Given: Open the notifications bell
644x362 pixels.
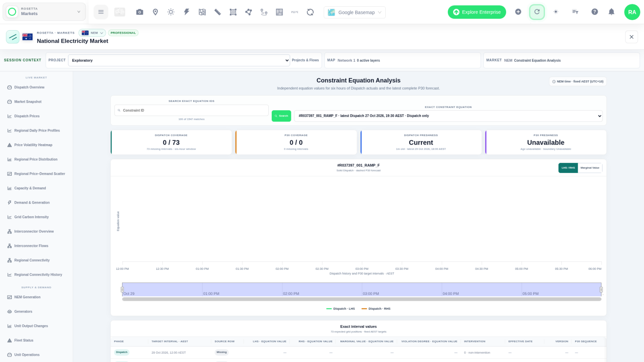Looking at the screenshot, I should pyautogui.click(x=611, y=12).
